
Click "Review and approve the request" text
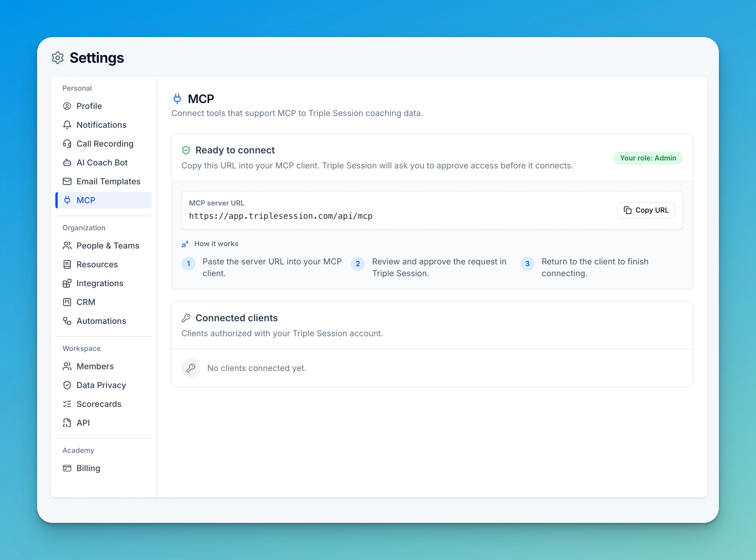439,267
